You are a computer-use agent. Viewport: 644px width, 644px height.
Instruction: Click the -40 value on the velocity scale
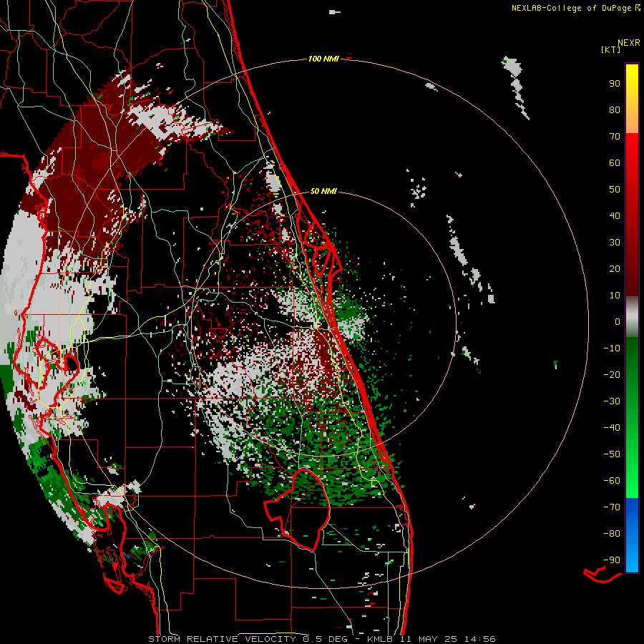click(612, 428)
